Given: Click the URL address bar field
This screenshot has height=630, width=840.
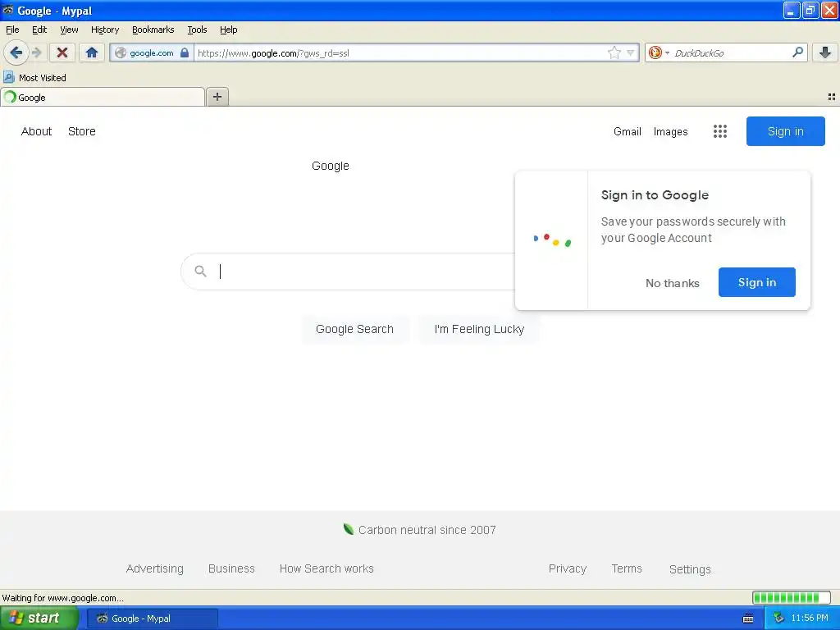Looking at the screenshot, I should pos(400,52).
